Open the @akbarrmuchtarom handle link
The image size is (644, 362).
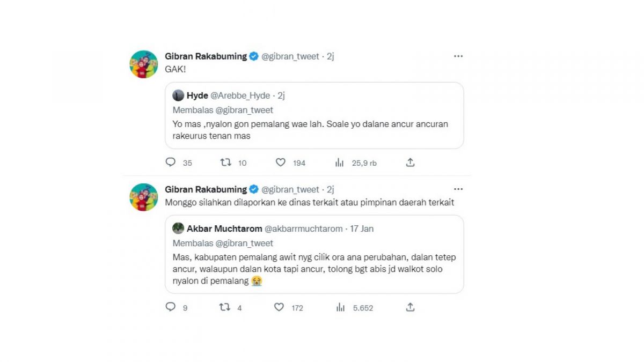(304, 228)
